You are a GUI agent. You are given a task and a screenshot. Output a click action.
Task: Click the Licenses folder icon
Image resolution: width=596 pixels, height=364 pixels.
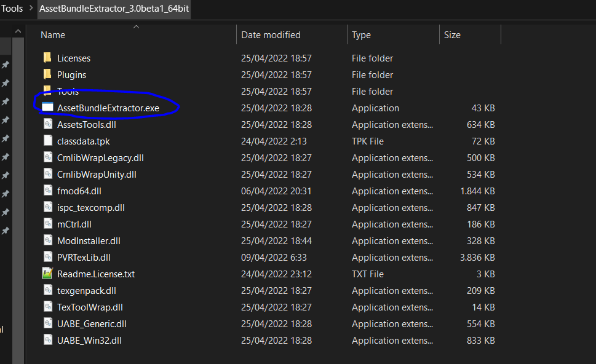click(48, 58)
